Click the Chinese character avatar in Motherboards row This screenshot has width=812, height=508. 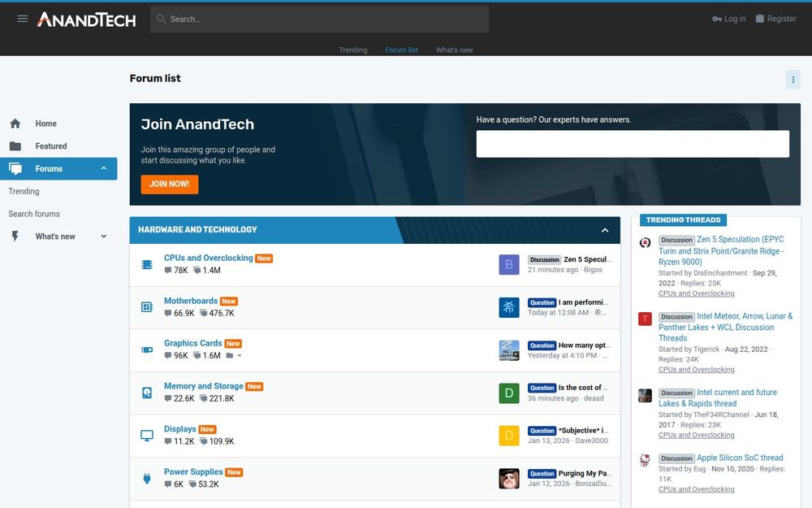509,307
